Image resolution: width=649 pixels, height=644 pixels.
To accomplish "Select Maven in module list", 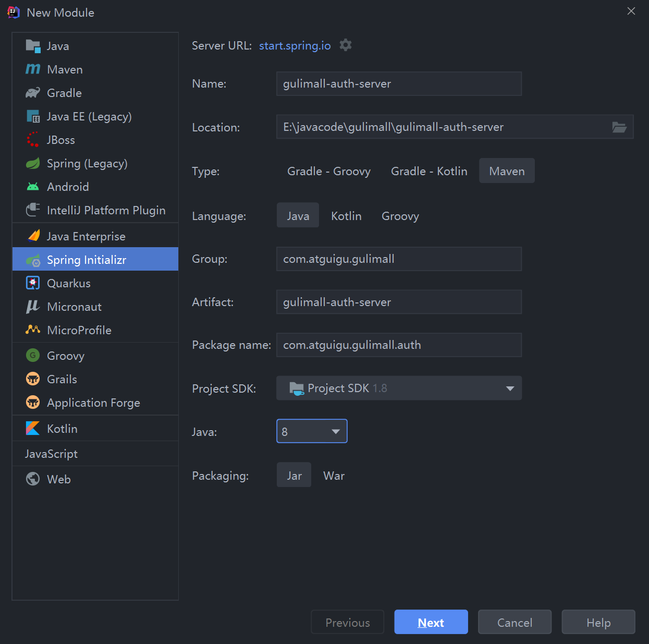I will (x=95, y=69).
